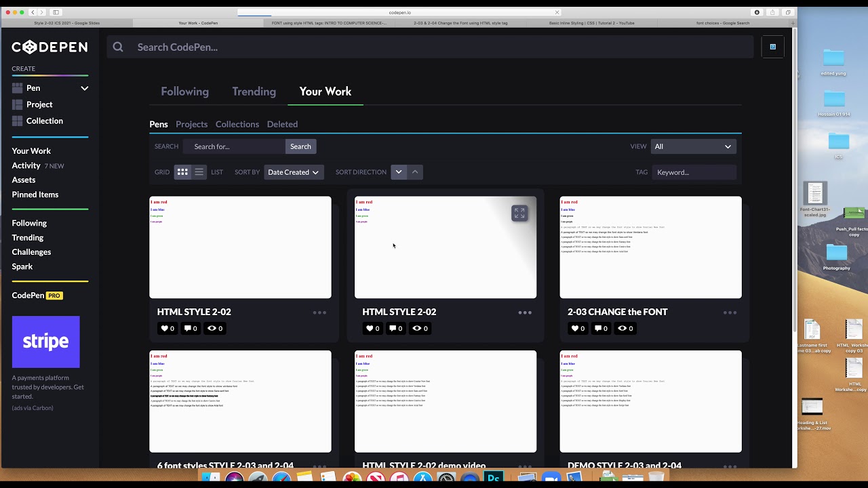Click the Stripe advertisement image
The image size is (868, 488).
pyautogui.click(x=45, y=342)
